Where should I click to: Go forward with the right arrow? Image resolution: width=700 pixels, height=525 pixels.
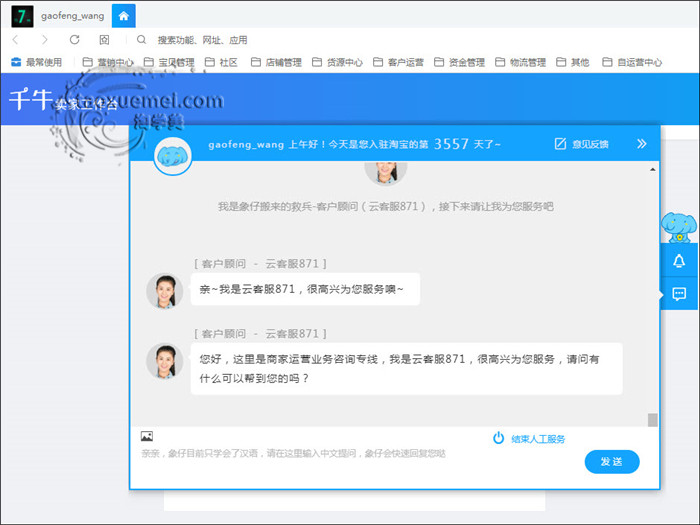(x=44, y=40)
